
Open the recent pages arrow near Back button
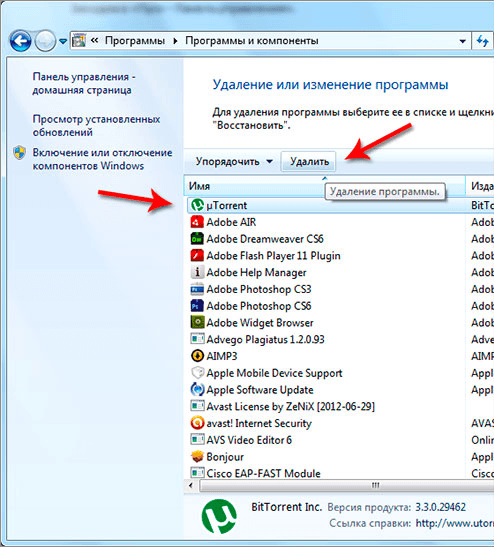click(x=63, y=41)
